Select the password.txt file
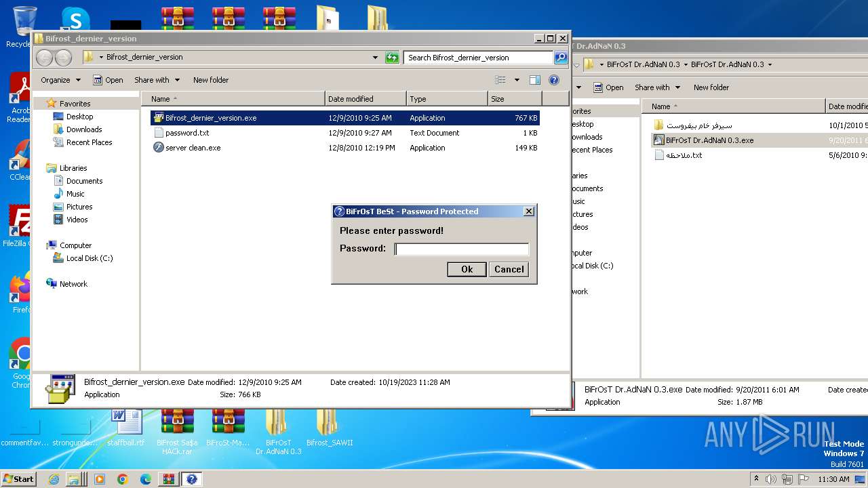The width and height of the screenshot is (868, 488). point(345,133)
